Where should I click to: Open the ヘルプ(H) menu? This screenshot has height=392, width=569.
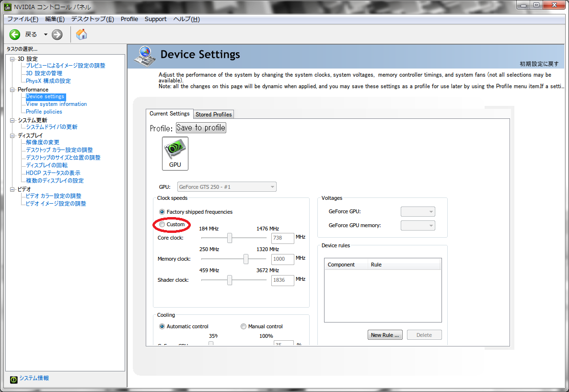pos(186,19)
